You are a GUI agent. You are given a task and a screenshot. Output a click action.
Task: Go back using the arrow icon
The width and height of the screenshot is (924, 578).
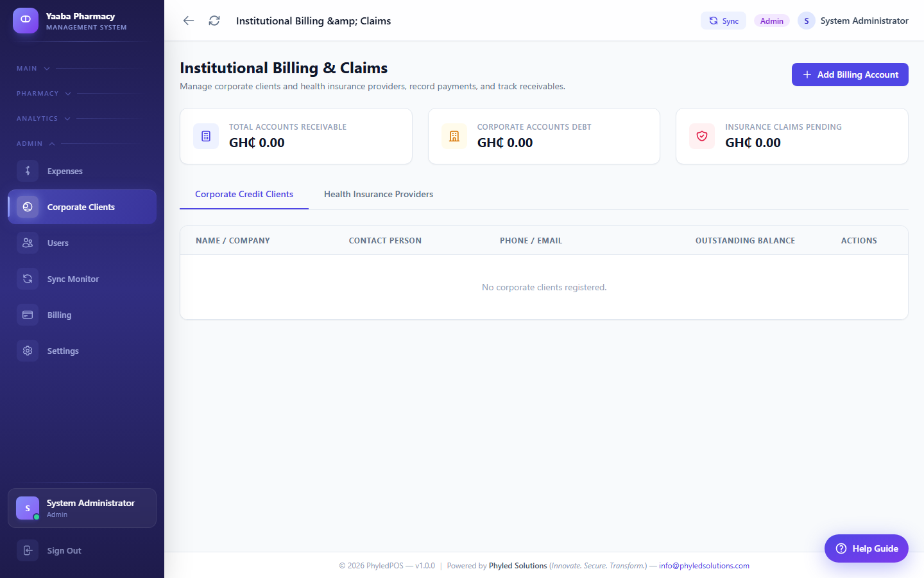[189, 21]
